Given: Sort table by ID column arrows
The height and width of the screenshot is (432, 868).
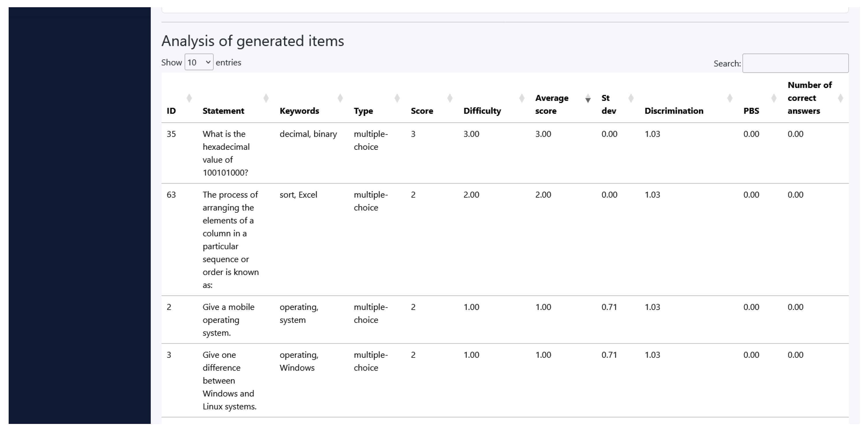Looking at the screenshot, I should 189,98.
